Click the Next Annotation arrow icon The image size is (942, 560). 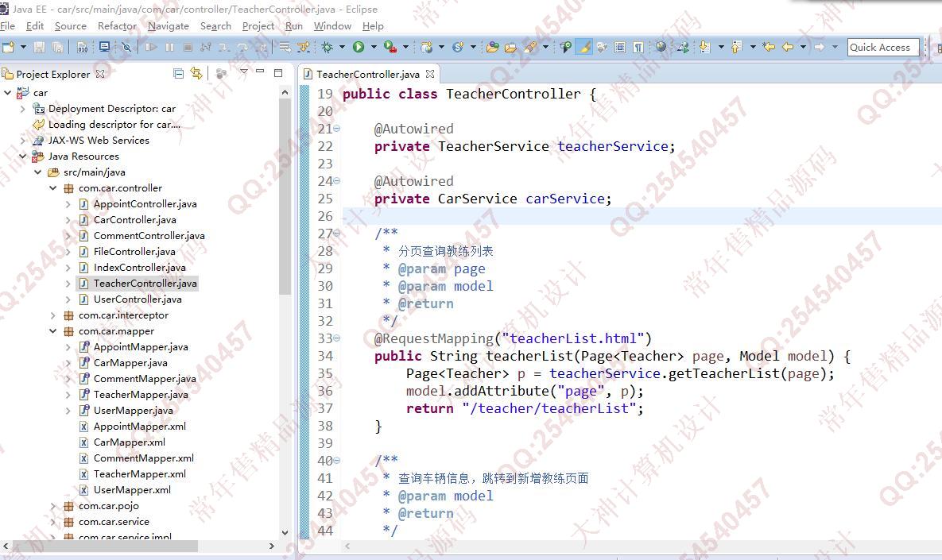pos(704,47)
